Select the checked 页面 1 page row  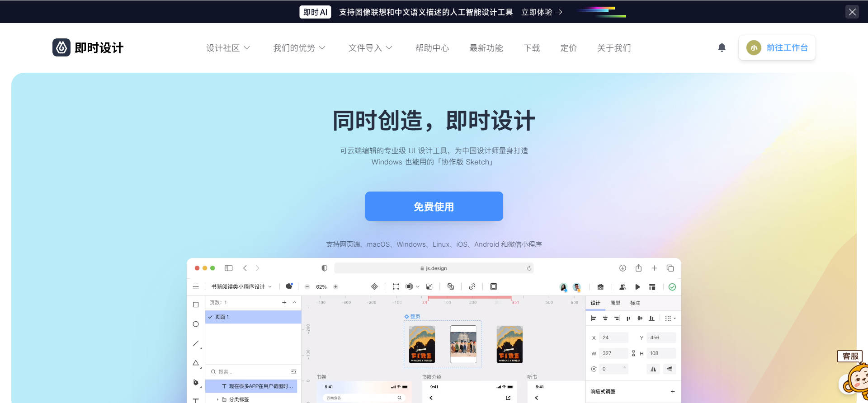253,317
